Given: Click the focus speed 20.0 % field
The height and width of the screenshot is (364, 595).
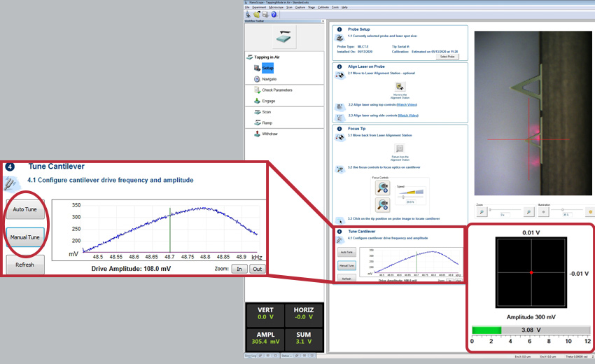Looking at the screenshot, I should point(409,202).
